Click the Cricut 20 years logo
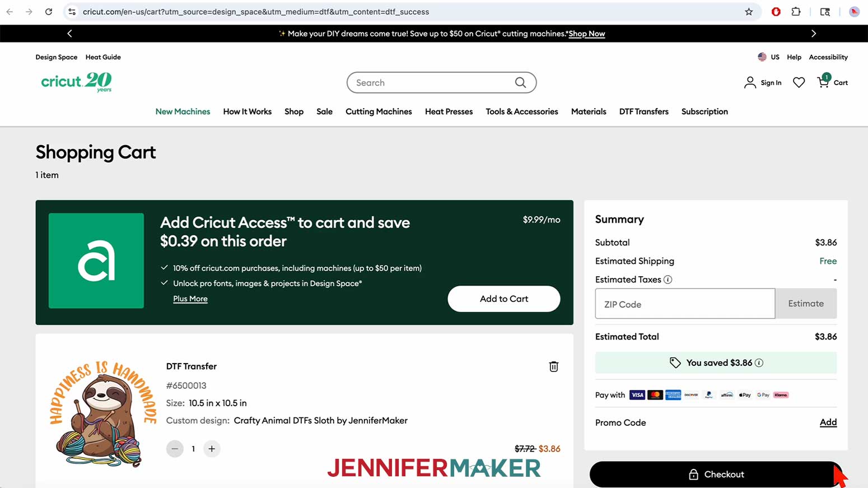868x488 pixels. 77,82
